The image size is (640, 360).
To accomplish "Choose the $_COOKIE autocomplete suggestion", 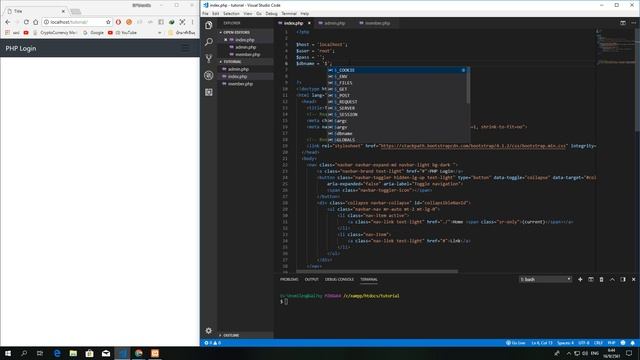I will coord(396,70).
